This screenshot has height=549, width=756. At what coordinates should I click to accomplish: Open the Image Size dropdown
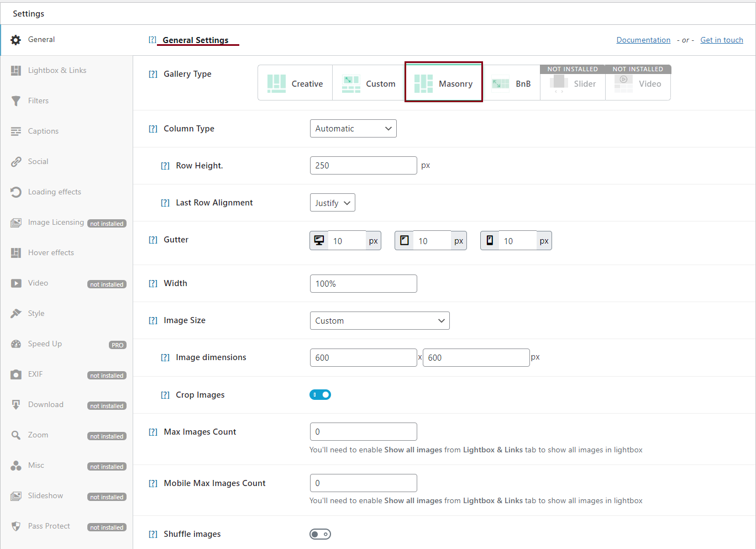(x=379, y=321)
